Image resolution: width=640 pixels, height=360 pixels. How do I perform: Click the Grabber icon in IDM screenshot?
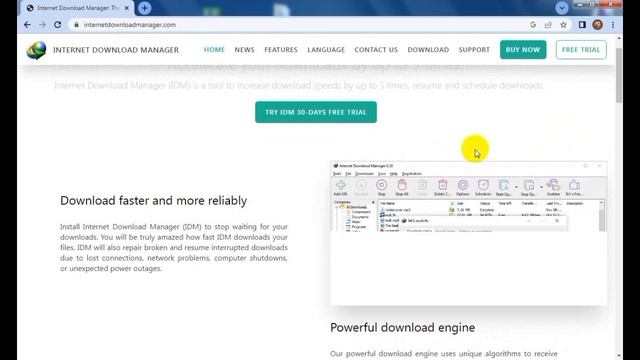click(x=553, y=187)
